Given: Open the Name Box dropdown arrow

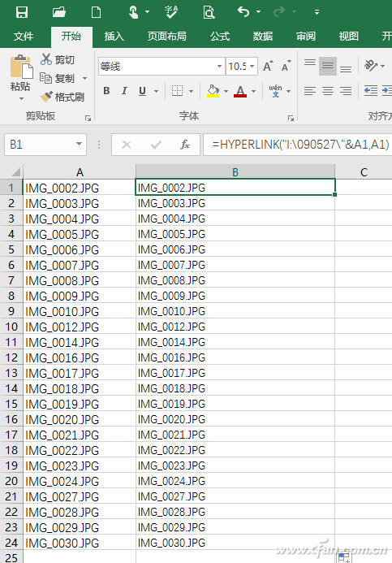Looking at the screenshot, I should 79,145.
